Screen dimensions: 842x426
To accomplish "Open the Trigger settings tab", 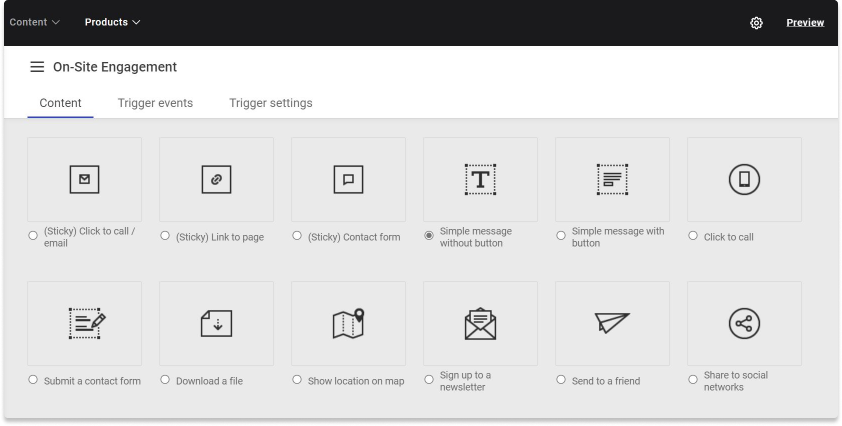I will pyautogui.click(x=271, y=103).
